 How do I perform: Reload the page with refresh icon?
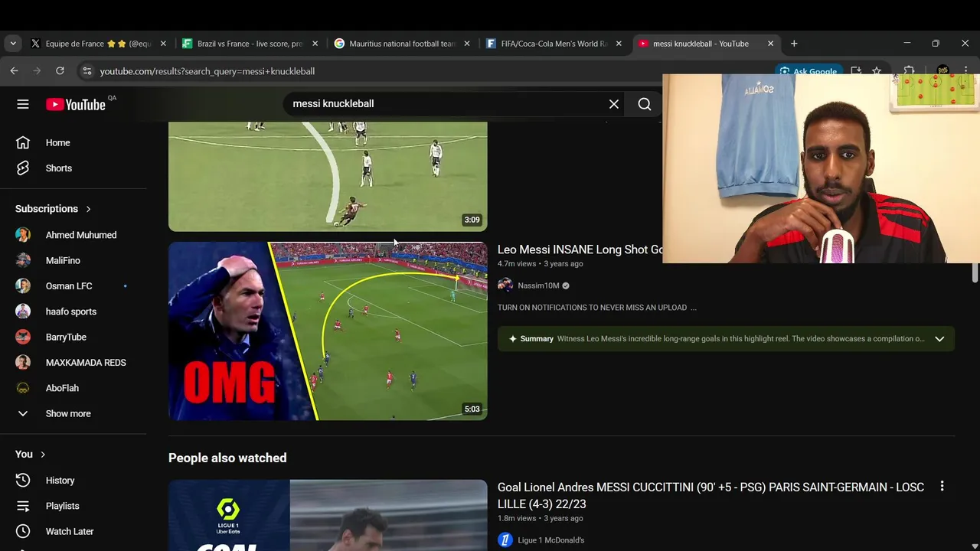click(x=60, y=70)
